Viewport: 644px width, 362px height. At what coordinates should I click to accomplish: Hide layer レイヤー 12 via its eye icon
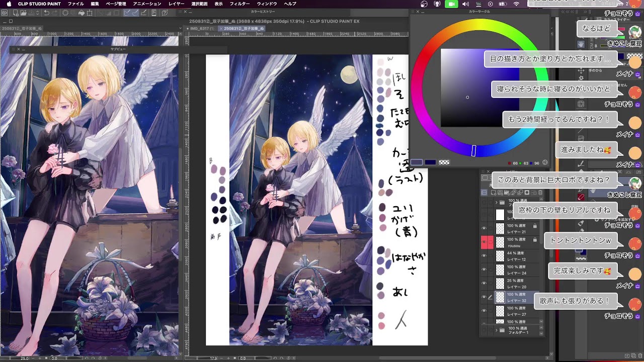(x=484, y=255)
